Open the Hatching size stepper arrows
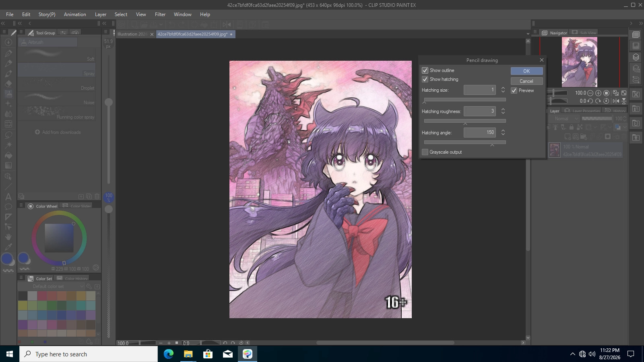This screenshot has width=644, height=362. 503,90
